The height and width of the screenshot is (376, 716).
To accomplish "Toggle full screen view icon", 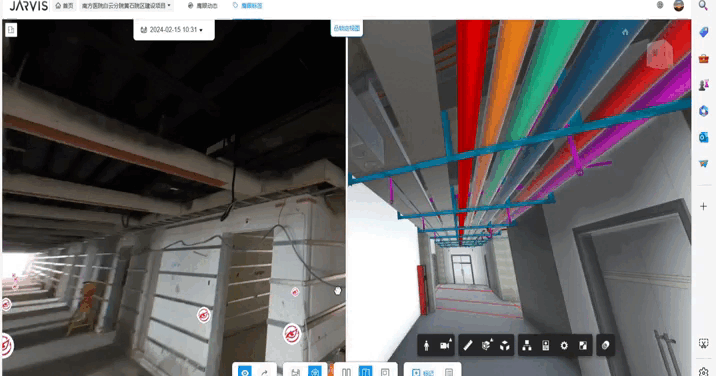I will tap(583, 345).
